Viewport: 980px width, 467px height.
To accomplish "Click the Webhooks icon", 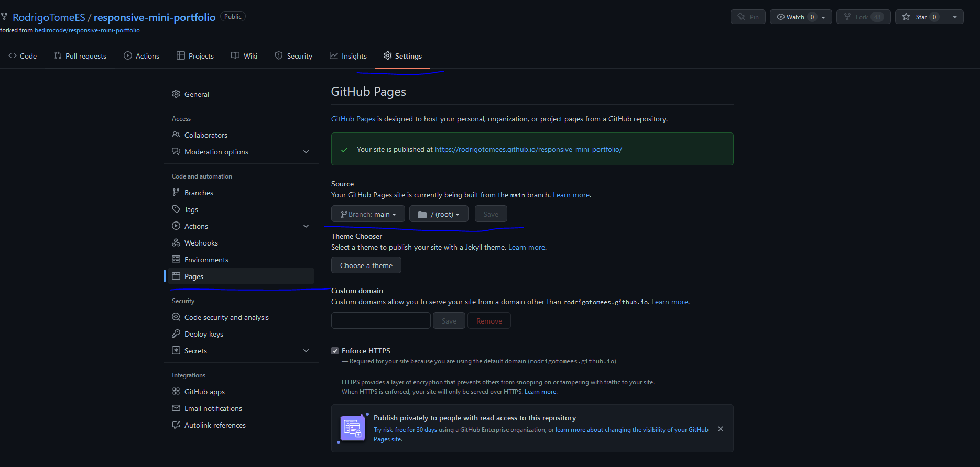I will click(x=176, y=242).
